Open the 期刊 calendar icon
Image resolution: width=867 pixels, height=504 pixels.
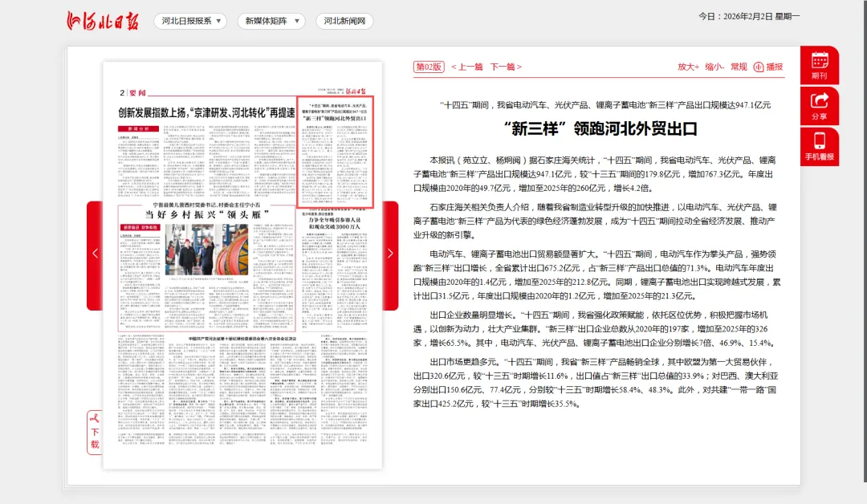click(x=820, y=65)
